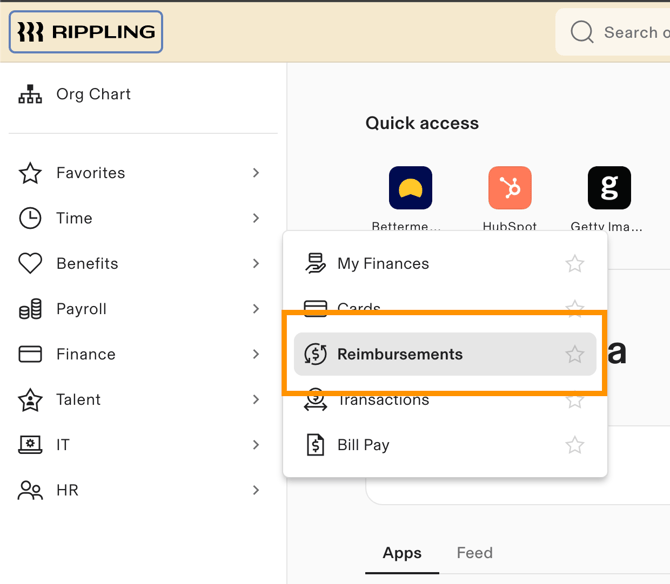The image size is (670, 584).
Task: Select the Apps tab
Action: (x=402, y=553)
